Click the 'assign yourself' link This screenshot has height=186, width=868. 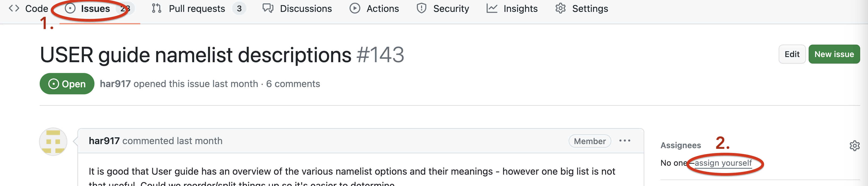click(723, 163)
